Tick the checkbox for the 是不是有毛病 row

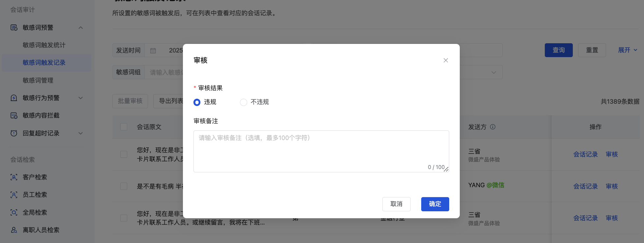tap(124, 186)
